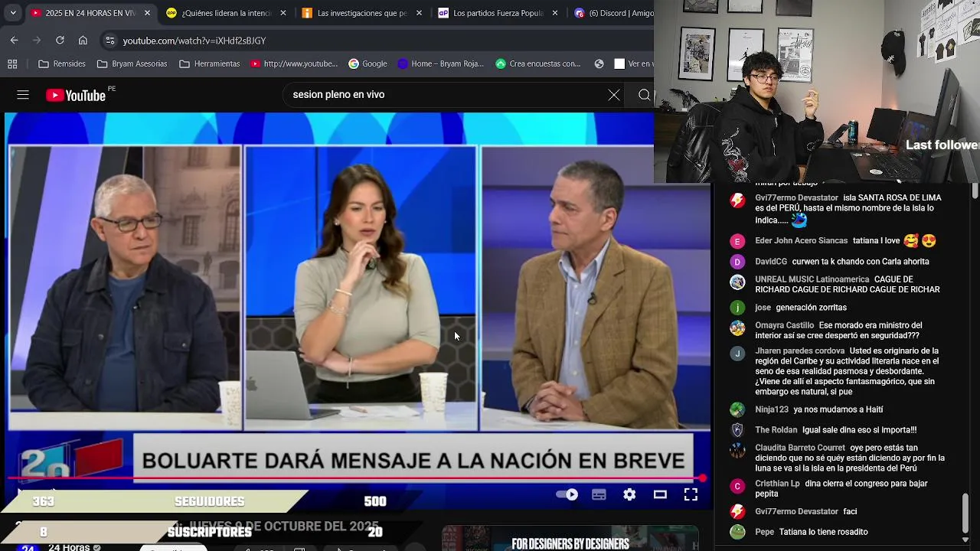Click the 'FOR DESIGNERS BY DESIGNERS' ad thumbnail
The width and height of the screenshot is (980, 551).
[x=570, y=537]
